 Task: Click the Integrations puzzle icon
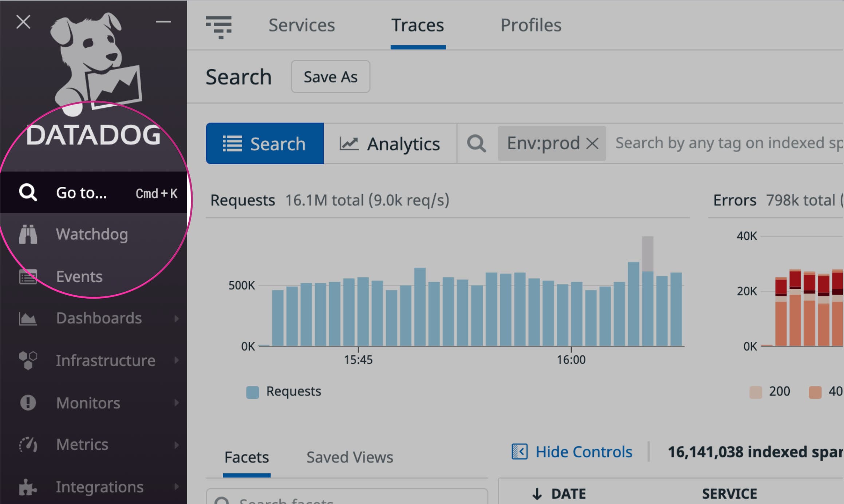pyautogui.click(x=28, y=487)
